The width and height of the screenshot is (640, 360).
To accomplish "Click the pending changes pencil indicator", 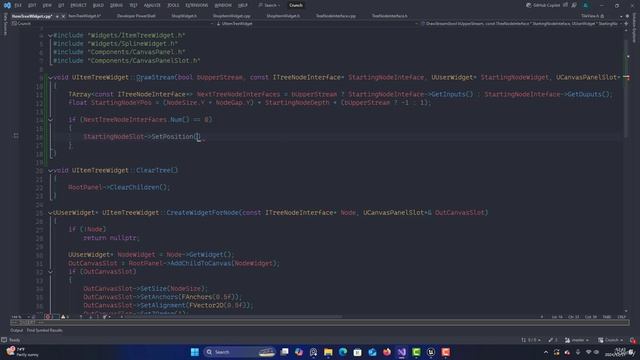I will coord(553,340).
